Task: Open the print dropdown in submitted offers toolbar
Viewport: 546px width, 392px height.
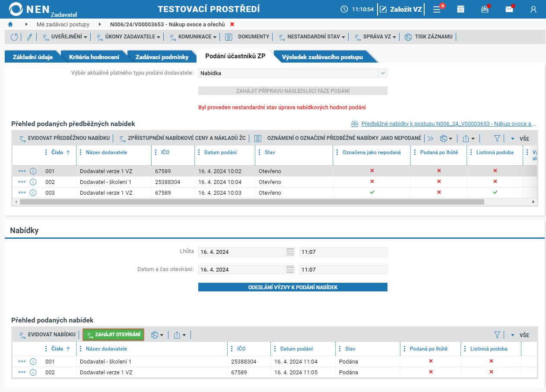Action: [157, 335]
